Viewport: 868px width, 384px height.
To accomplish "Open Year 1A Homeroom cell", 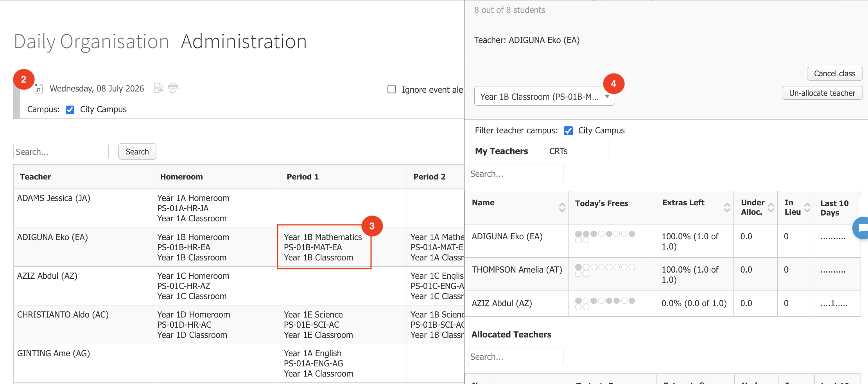I will [217, 208].
